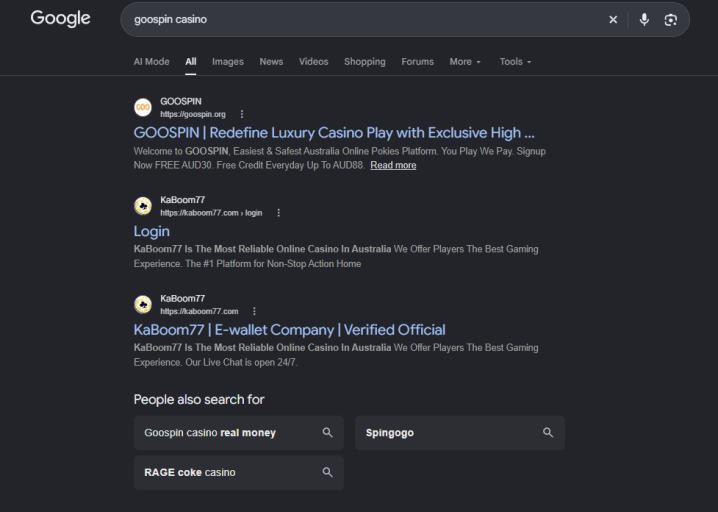Click the KaBoom77 site name above the login URL
Viewport: 718px width, 512px height.
click(x=183, y=200)
